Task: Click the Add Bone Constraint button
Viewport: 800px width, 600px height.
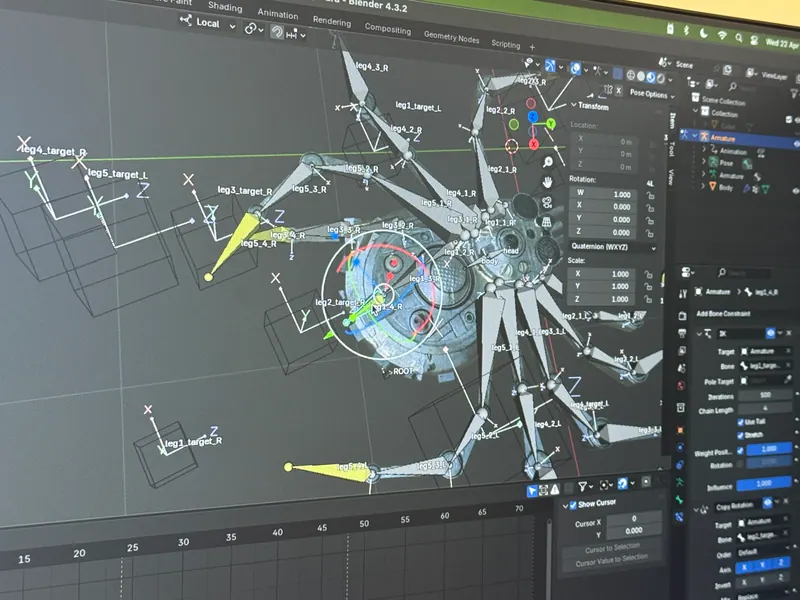Action: 723,313
